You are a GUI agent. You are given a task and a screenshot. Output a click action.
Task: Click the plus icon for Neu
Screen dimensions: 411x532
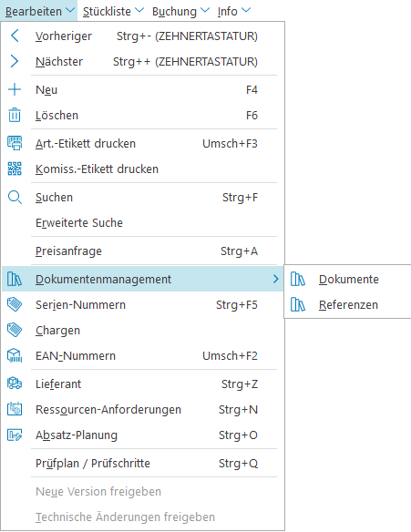(x=15, y=89)
